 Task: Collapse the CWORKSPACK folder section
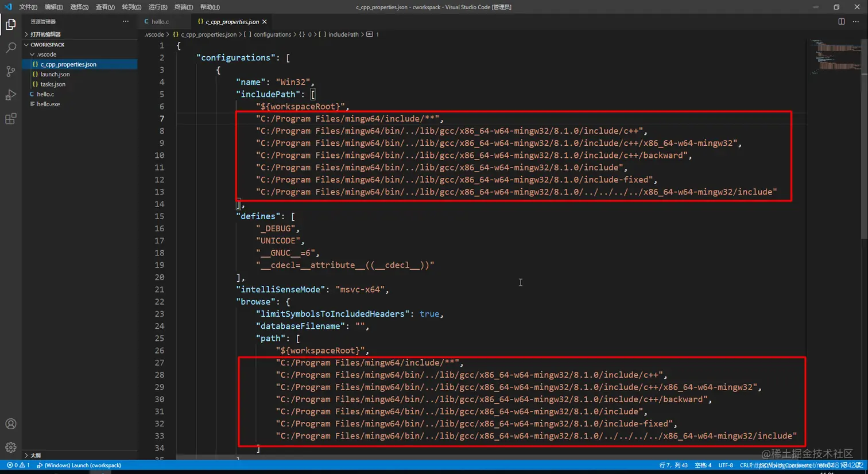click(x=79, y=45)
